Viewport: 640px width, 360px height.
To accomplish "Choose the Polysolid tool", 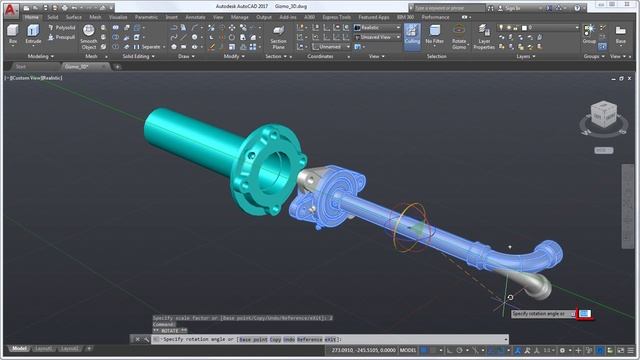I will click(x=62, y=28).
